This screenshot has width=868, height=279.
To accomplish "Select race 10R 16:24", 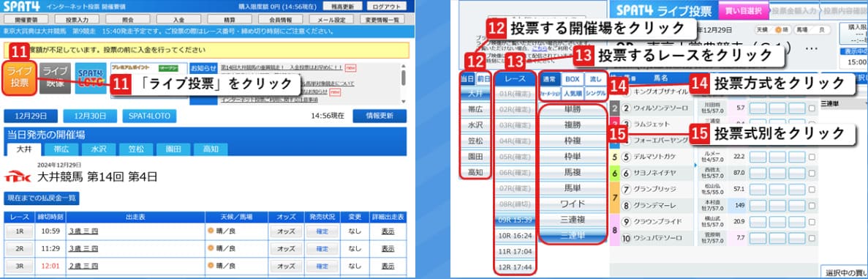I will pyautogui.click(x=516, y=236).
